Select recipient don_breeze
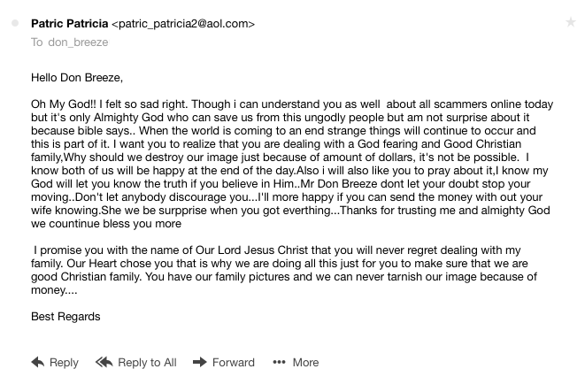 coord(78,42)
